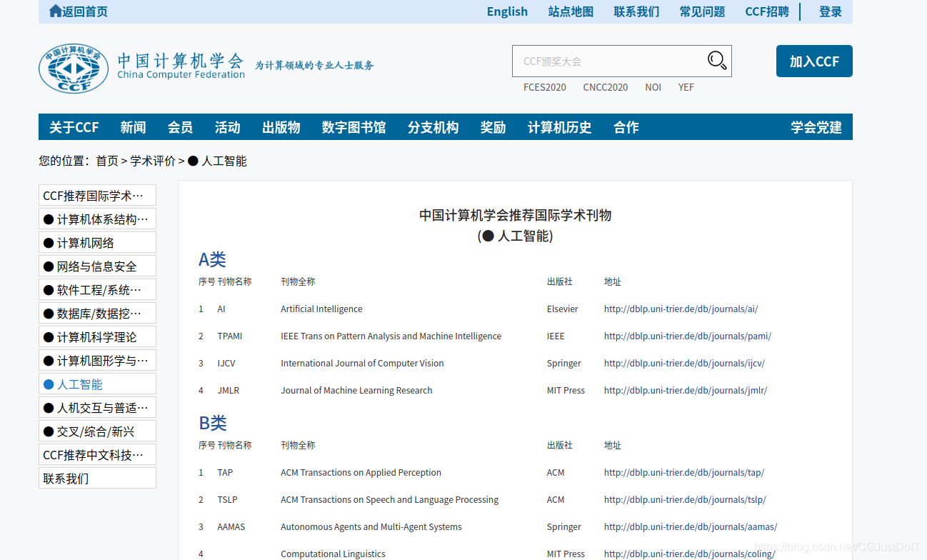Click the 登录 login link
This screenshot has height=560, width=927.
coord(831,11)
